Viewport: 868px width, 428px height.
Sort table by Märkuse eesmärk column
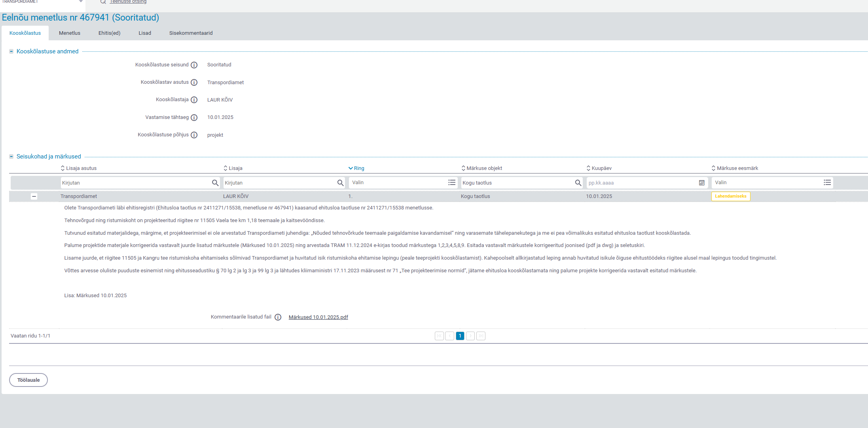[735, 168]
